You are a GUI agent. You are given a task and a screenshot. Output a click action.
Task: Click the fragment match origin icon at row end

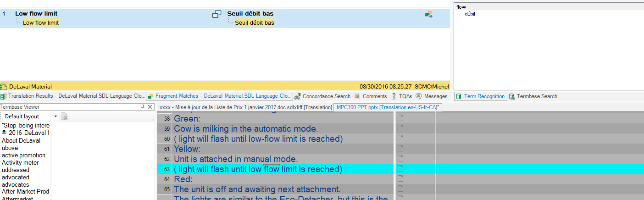click(429, 14)
